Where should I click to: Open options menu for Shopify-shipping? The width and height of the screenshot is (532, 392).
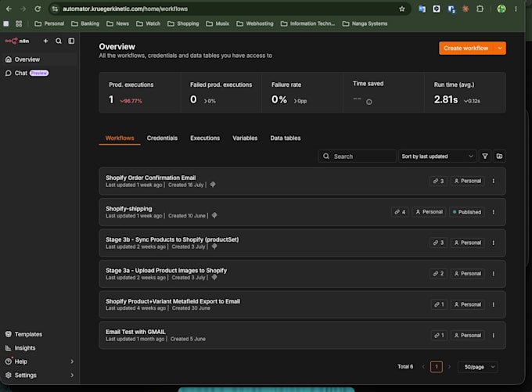pos(494,212)
